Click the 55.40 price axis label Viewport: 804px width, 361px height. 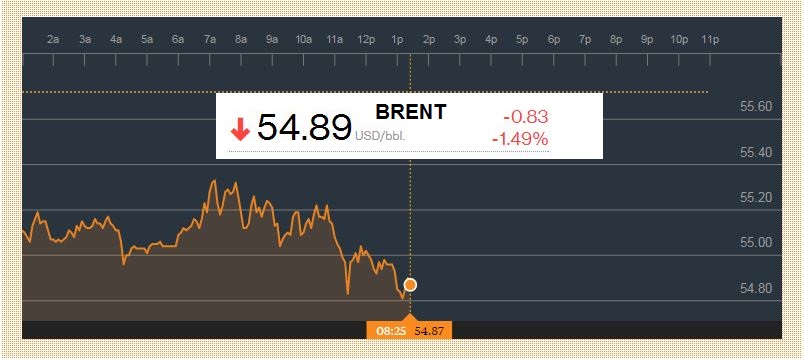(756, 152)
